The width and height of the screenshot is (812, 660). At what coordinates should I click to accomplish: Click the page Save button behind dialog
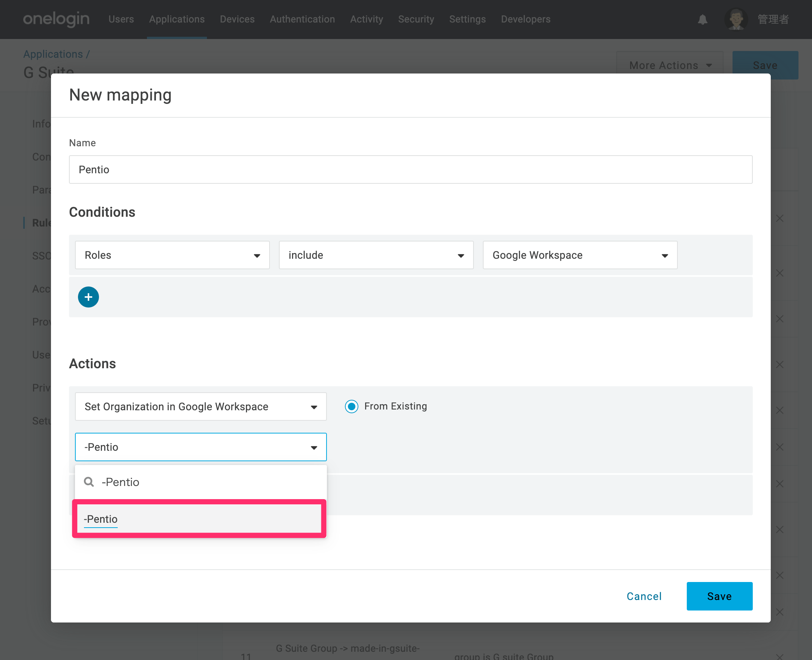(765, 65)
